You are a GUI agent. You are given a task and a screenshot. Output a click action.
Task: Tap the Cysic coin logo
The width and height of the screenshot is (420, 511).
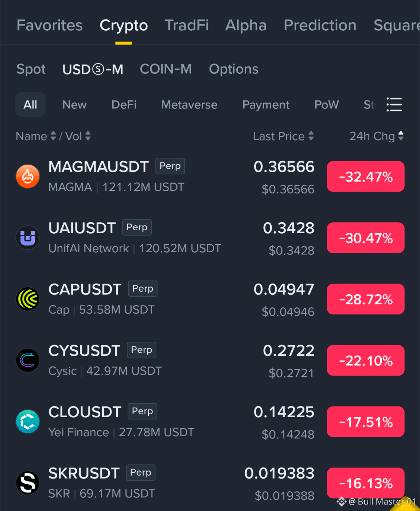pyautogui.click(x=28, y=360)
